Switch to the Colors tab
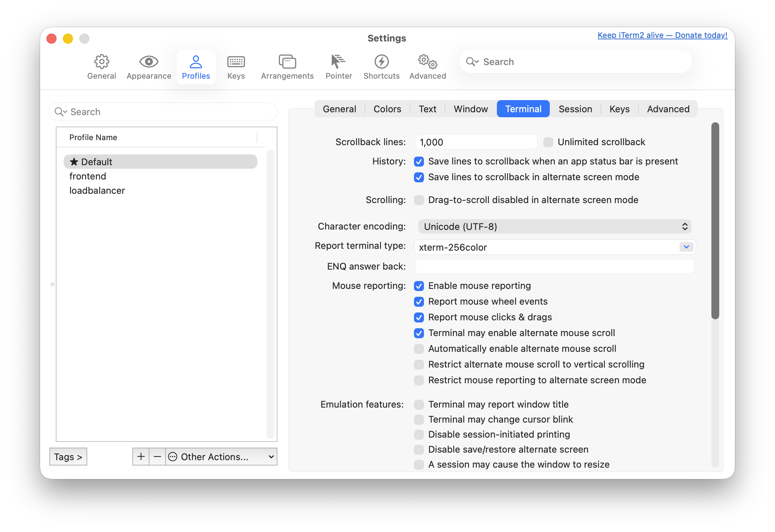Screen dimensions: 775x532 (x=387, y=109)
